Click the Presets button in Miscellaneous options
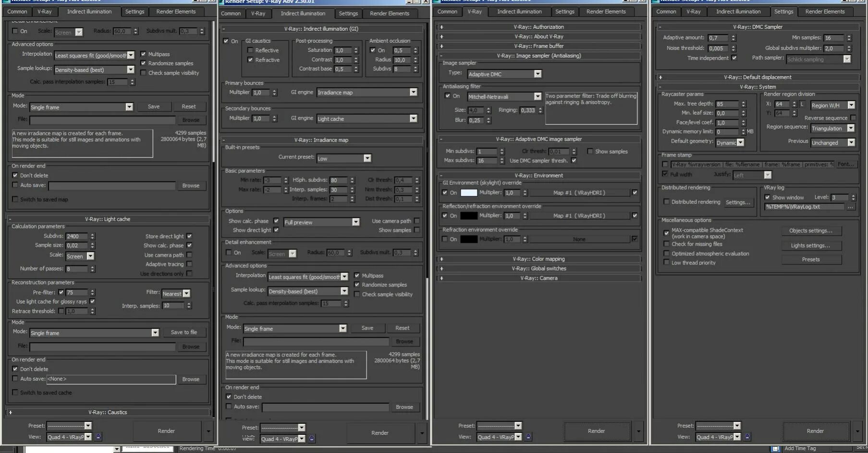The width and height of the screenshot is (868, 453). point(811,260)
